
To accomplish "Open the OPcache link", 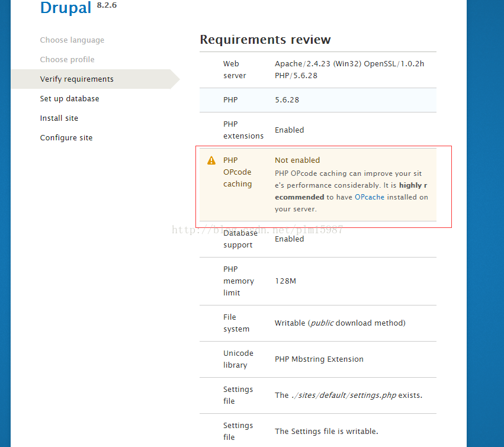I will tap(370, 197).
